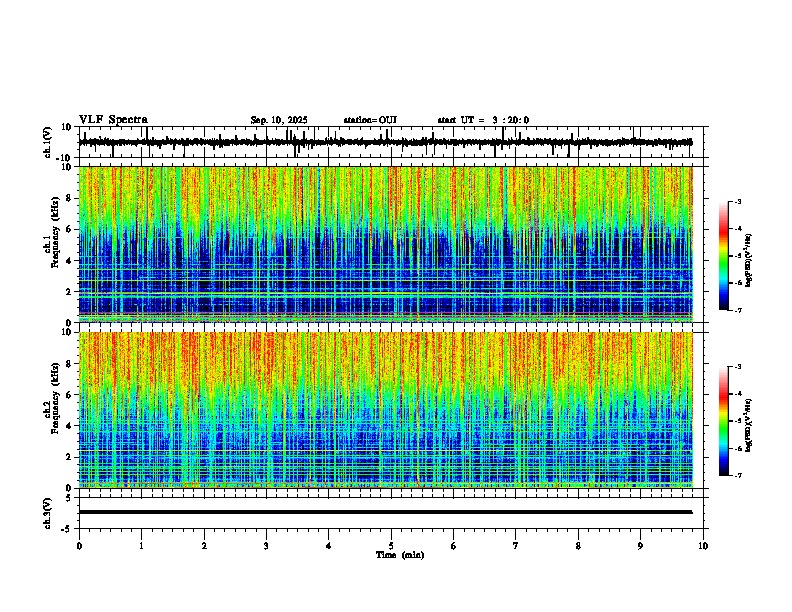Click time axis tick label "10"
The image size is (792, 612).
pyautogui.click(x=703, y=546)
